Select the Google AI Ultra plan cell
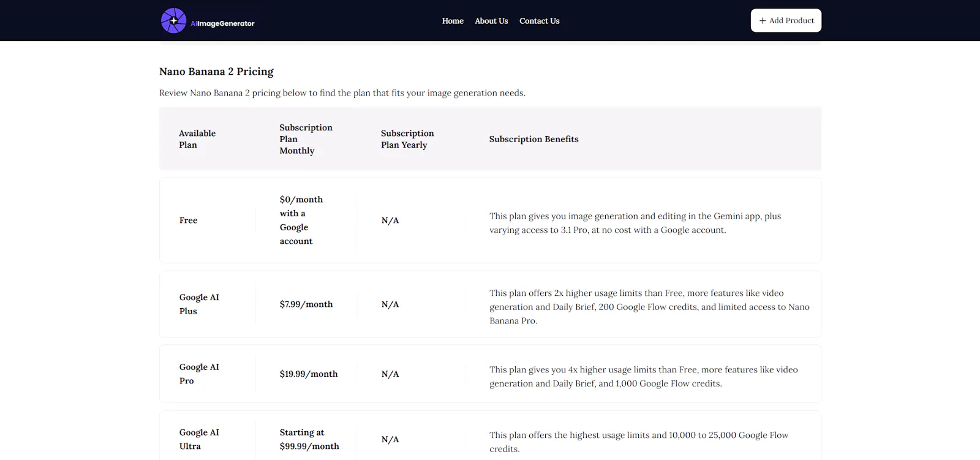Screen dimensions: 980x460 (x=199, y=439)
